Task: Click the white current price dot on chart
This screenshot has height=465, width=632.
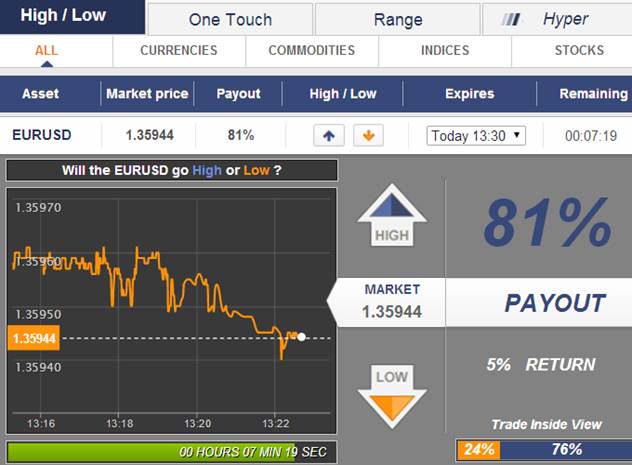Action: (301, 337)
